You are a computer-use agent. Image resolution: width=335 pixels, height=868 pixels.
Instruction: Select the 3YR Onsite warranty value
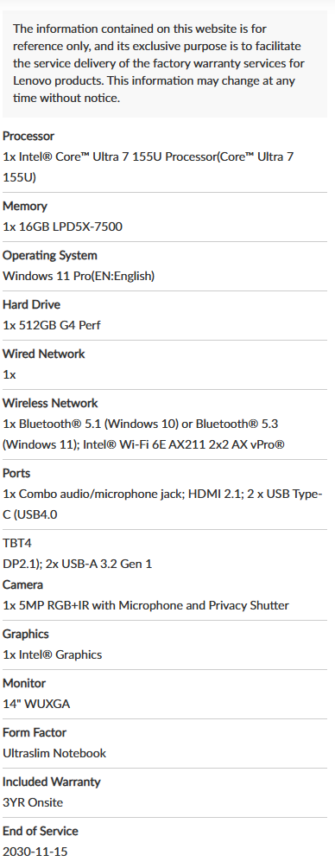[x=33, y=802]
